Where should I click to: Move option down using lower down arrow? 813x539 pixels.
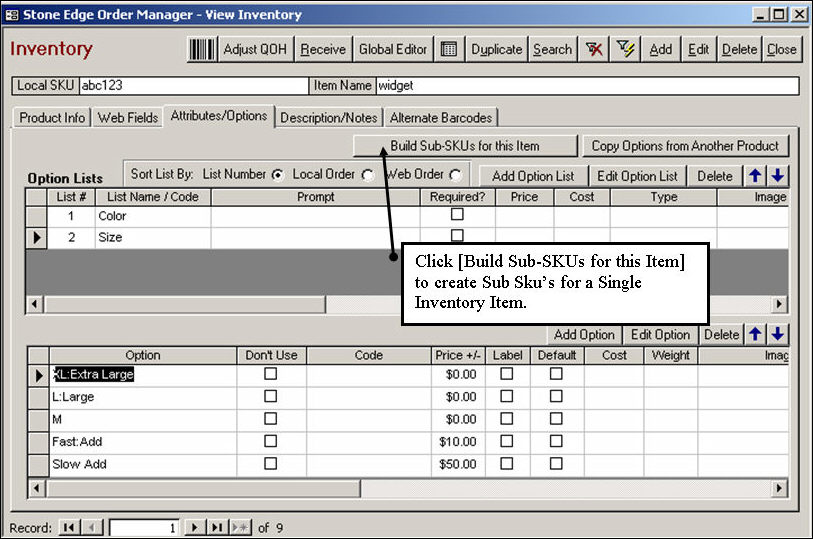[x=777, y=335]
